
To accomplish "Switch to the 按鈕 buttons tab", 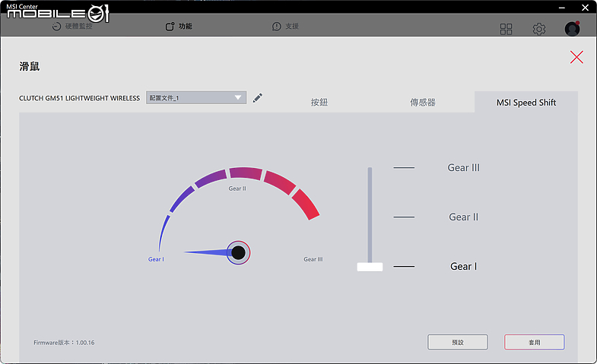I will (x=319, y=103).
